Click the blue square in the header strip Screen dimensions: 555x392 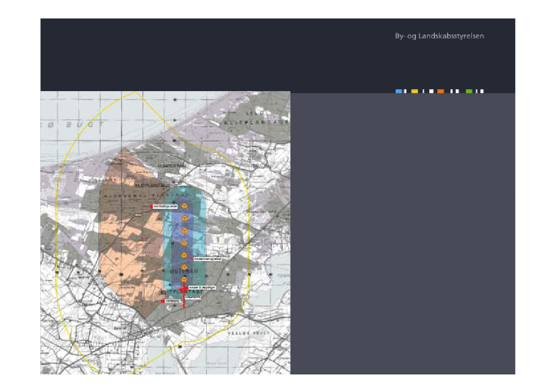398,91
